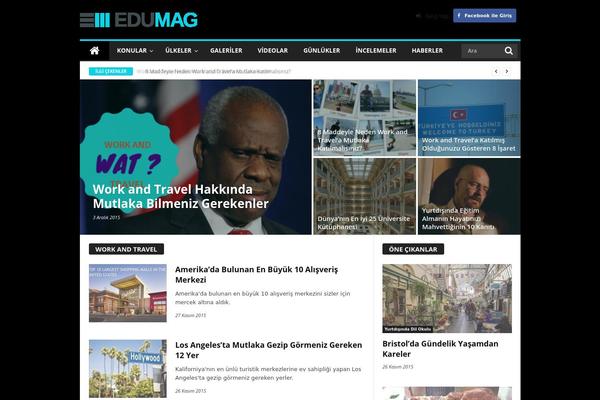Viewport: 600px width, 400px height.
Task: Click Facebook ile Giriş button
Action: [484, 16]
